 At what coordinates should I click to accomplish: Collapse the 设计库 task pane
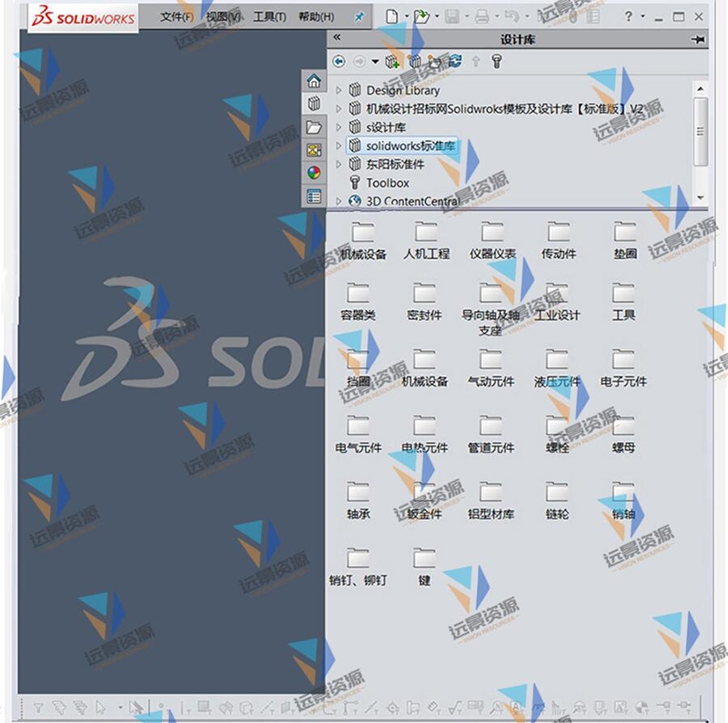point(337,37)
